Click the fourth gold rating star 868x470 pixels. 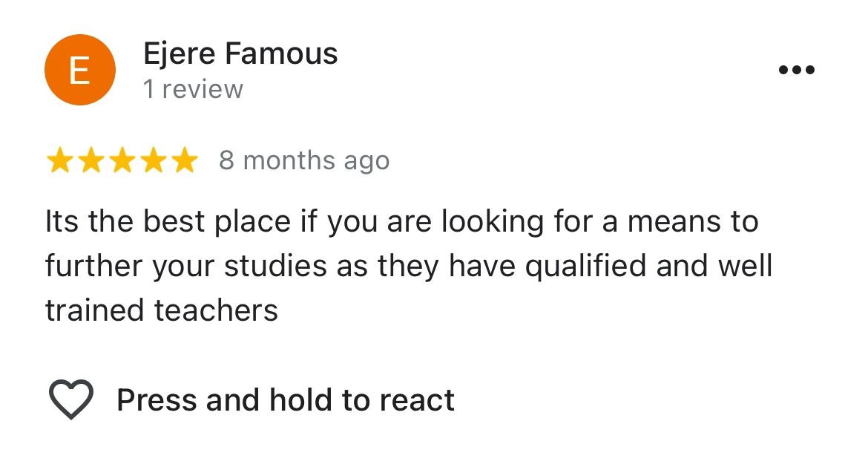(x=153, y=160)
